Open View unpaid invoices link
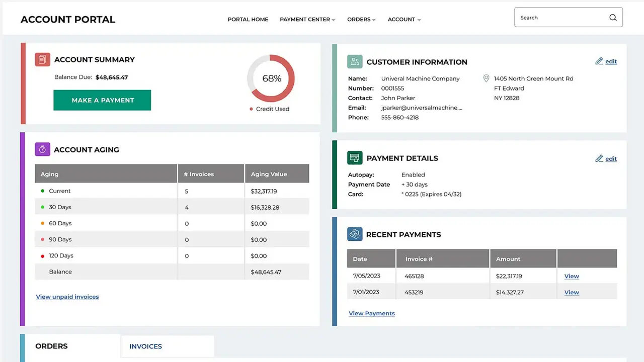644x362 pixels. [67, 297]
